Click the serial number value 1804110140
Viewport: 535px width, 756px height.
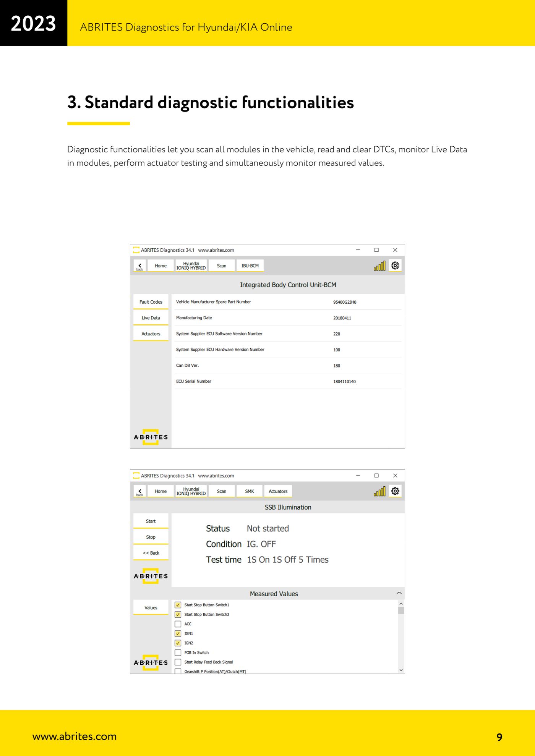click(344, 382)
